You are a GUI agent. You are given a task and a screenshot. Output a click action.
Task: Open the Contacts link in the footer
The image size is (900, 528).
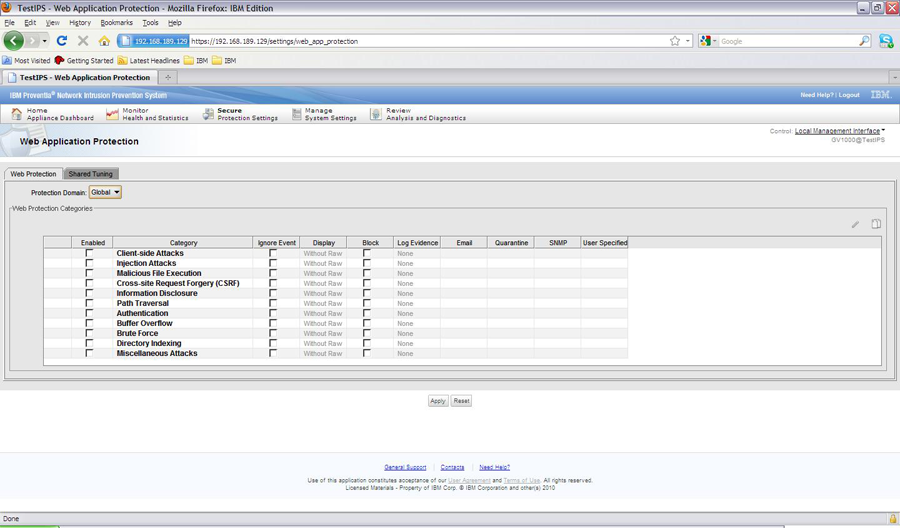coord(452,467)
